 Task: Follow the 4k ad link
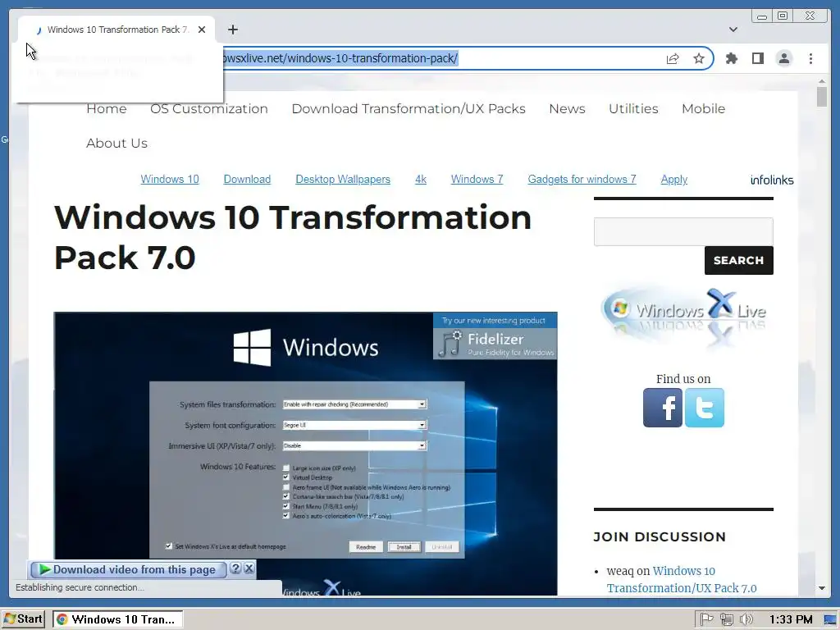pyautogui.click(x=421, y=180)
